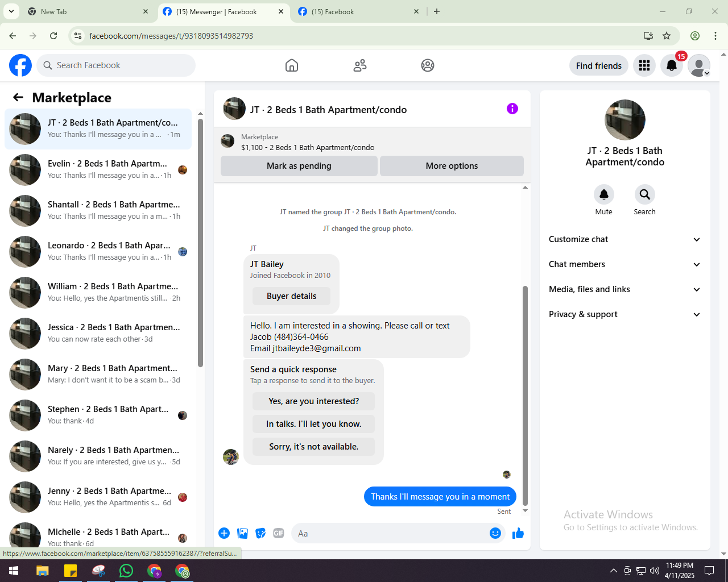
Task: Open the clock showing 11:49 PM
Action: [680, 571]
